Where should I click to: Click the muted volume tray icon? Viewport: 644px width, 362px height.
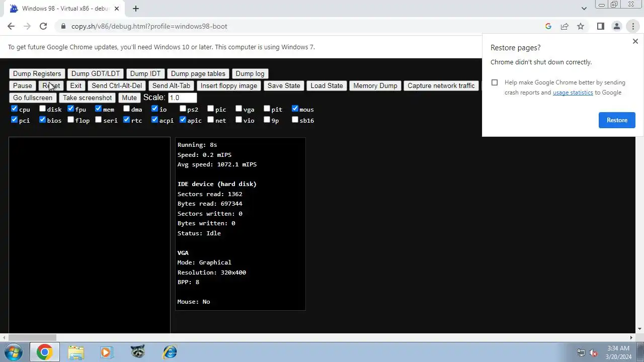593,352
